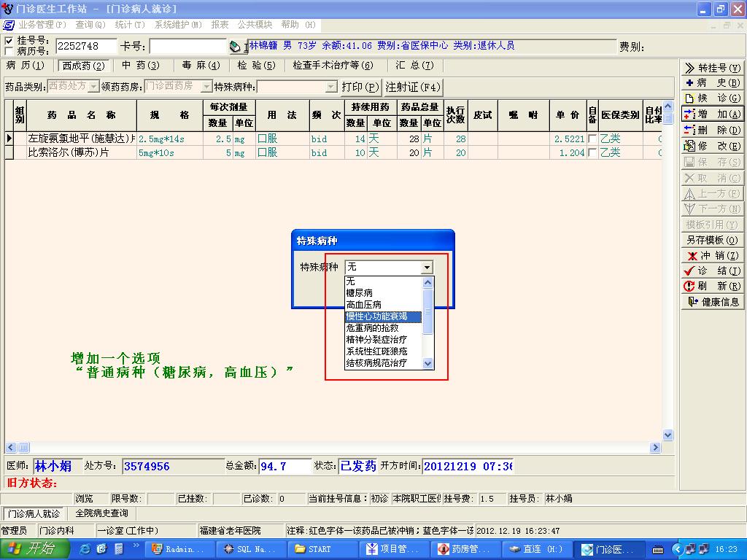The image size is (747, 560).
Task: Toggle 自备 checkbox for 左旋氨氯地平 row
Action: pos(592,139)
